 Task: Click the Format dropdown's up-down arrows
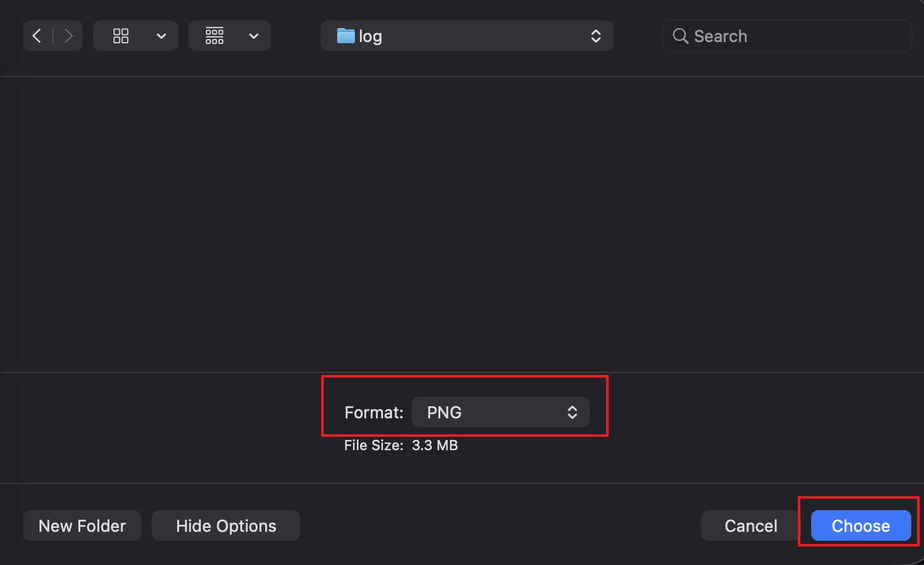[572, 413]
